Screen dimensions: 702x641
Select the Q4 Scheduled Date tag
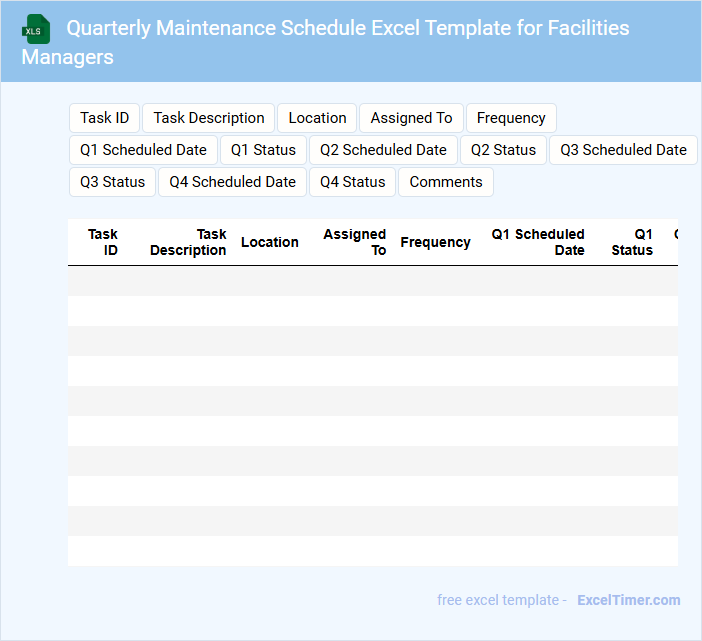point(232,182)
